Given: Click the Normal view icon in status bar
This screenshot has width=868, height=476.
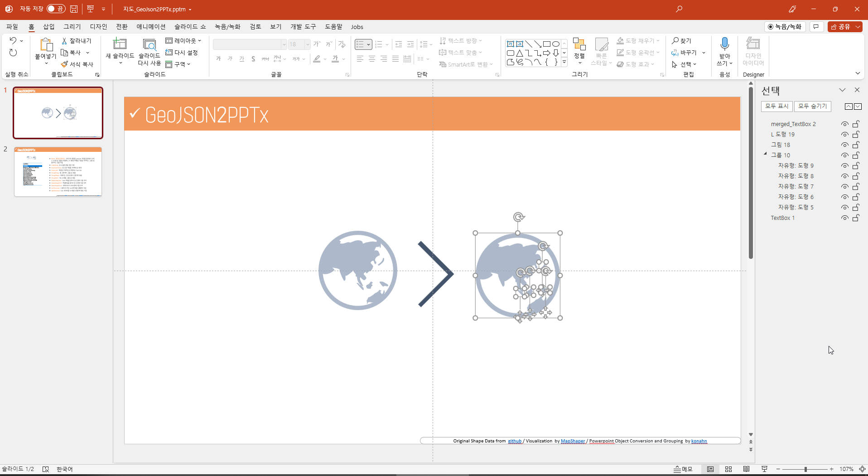Looking at the screenshot, I should tap(710, 469).
